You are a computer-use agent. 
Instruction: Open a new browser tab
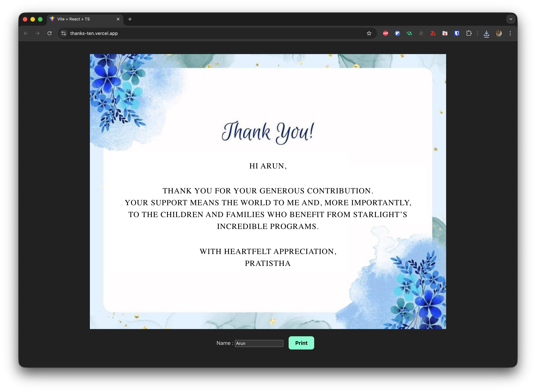tap(130, 19)
